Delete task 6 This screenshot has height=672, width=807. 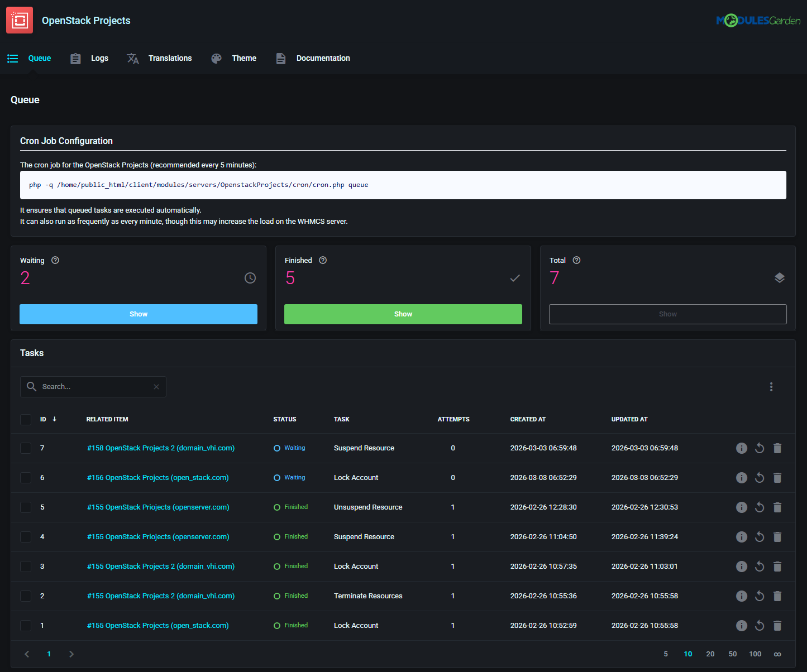pyautogui.click(x=777, y=478)
